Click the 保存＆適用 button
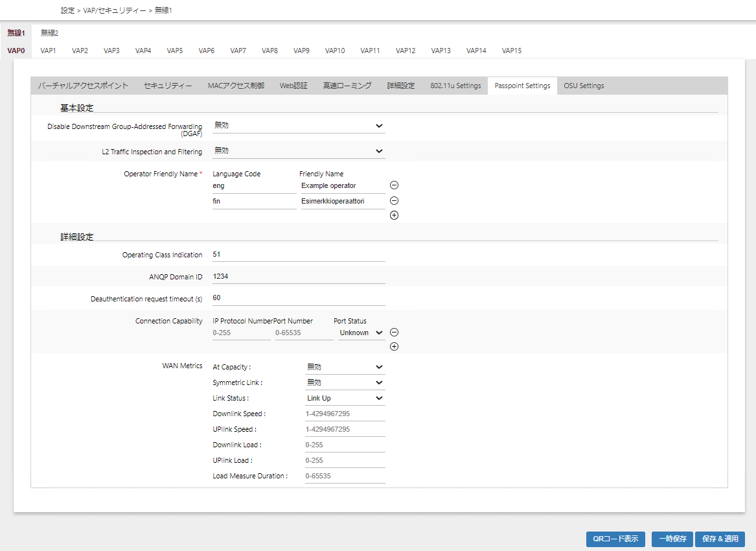Image resolution: width=756 pixels, height=551 pixels. pos(720,539)
